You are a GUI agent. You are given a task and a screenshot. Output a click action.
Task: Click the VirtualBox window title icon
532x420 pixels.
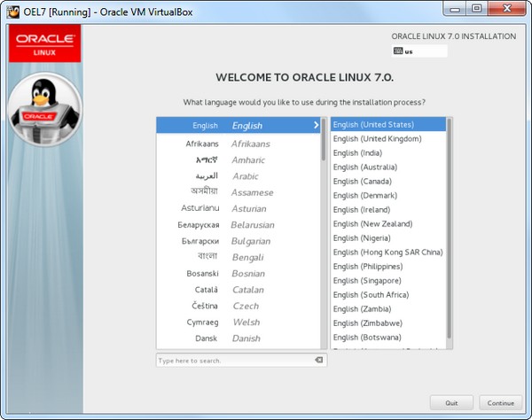click(x=12, y=10)
